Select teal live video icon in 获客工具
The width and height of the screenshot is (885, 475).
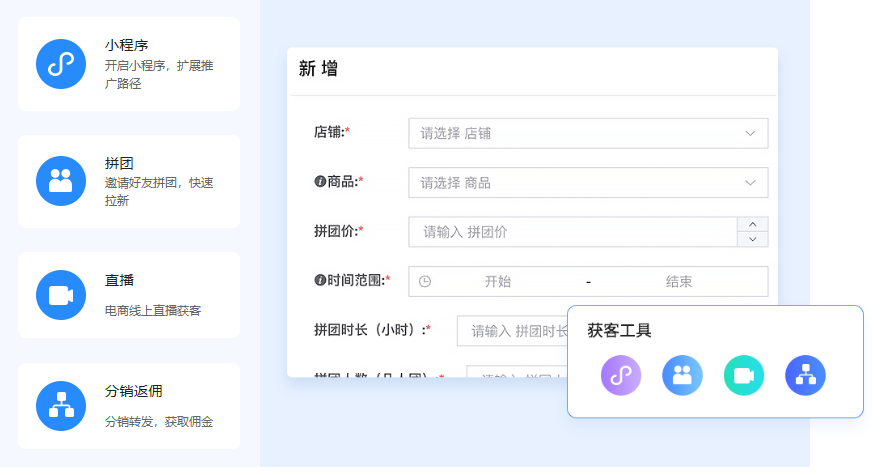[743, 375]
